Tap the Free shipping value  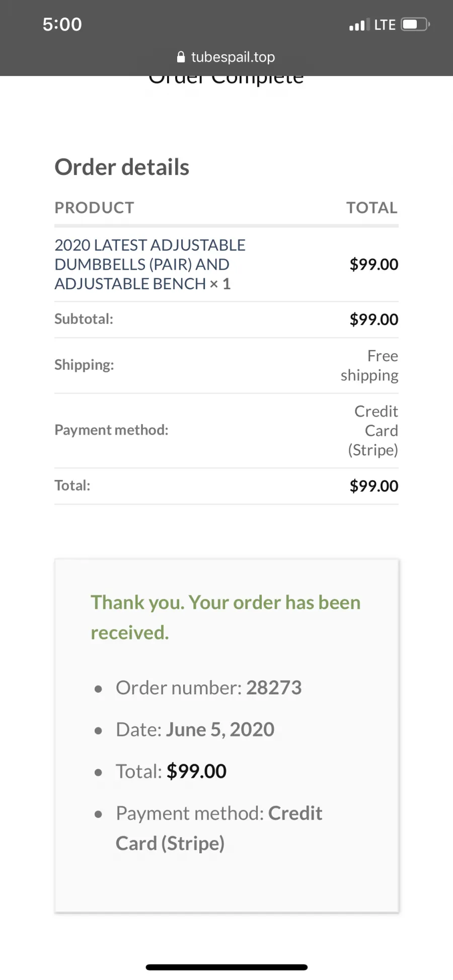click(369, 365)
